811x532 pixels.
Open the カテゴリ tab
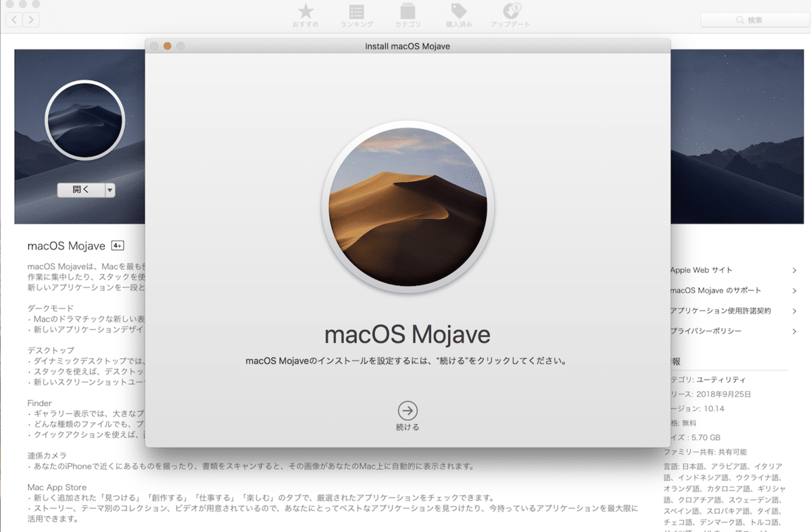coord(408,16)
